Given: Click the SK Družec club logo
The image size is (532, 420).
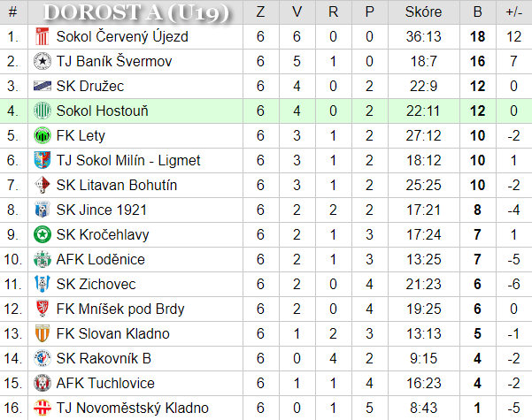Looking at the screenshot, I should click(42, 86).
